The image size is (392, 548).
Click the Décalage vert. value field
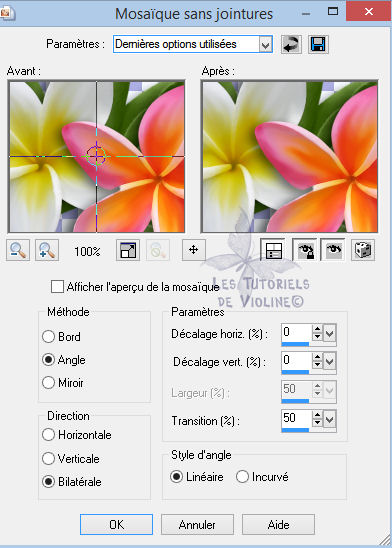pyautogui.click(x=296, y=360)
